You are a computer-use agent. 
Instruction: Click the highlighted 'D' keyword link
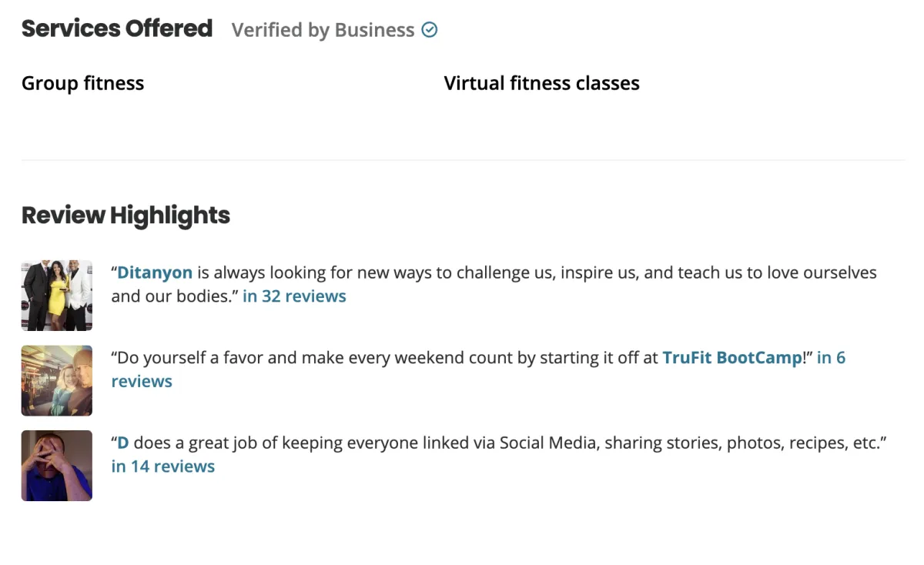point(122,443)
